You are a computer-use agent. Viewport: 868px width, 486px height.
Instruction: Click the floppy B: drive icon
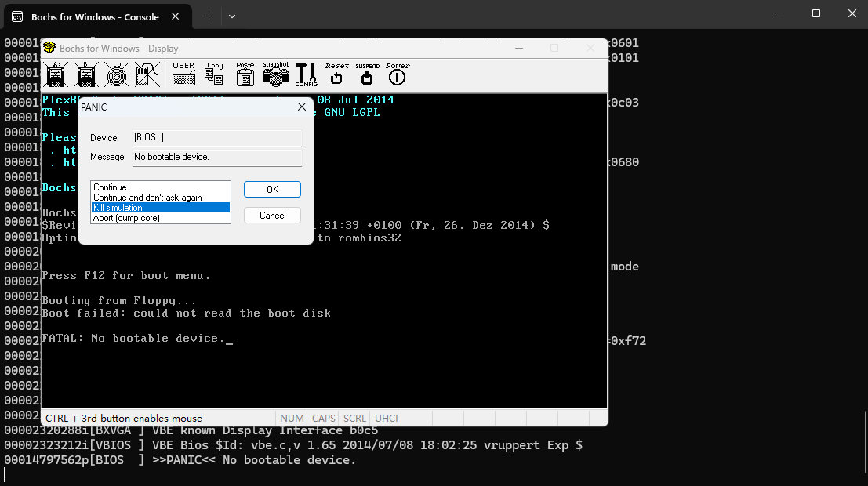click(85, 75)
